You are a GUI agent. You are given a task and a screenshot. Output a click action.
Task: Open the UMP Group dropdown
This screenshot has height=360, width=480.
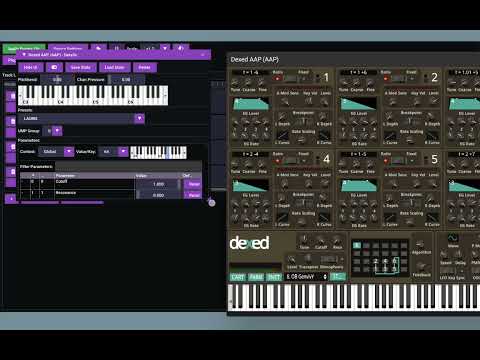(57, 131)
